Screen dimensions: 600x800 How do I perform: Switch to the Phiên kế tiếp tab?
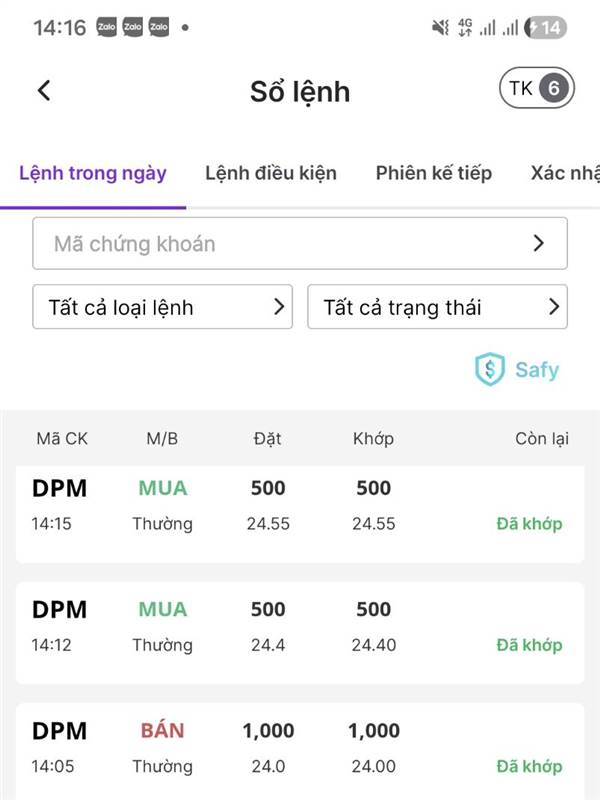pos(434,173)
